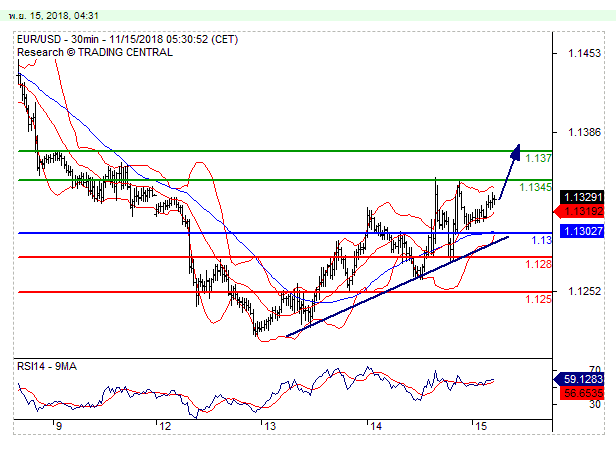Click the date axis label 9
Image resolution: width=616 pixels, height=449 pixels.
click(x=59, y=426)
